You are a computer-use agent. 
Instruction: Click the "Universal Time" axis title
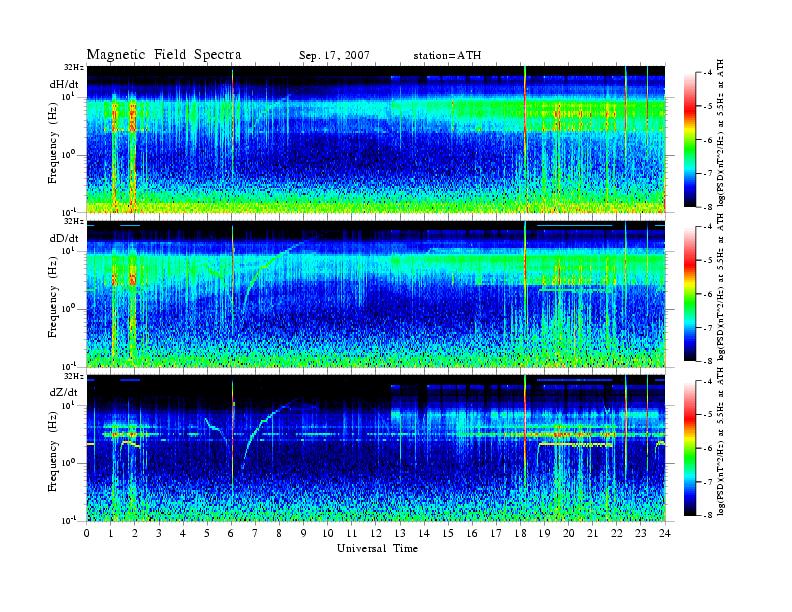pyautogui.click(x=377, y=548)
